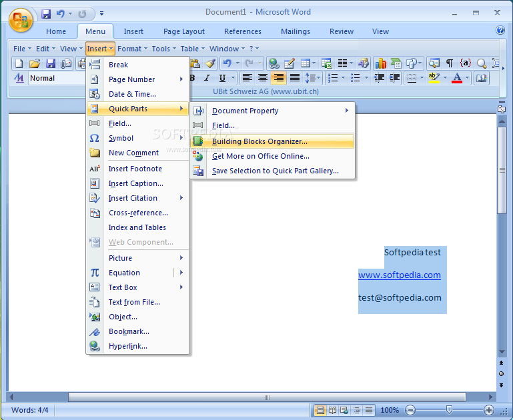Click the Omega Symbol icon in menu
The width and height of the screenshot is (513, 420).
(x=94, y=138)
